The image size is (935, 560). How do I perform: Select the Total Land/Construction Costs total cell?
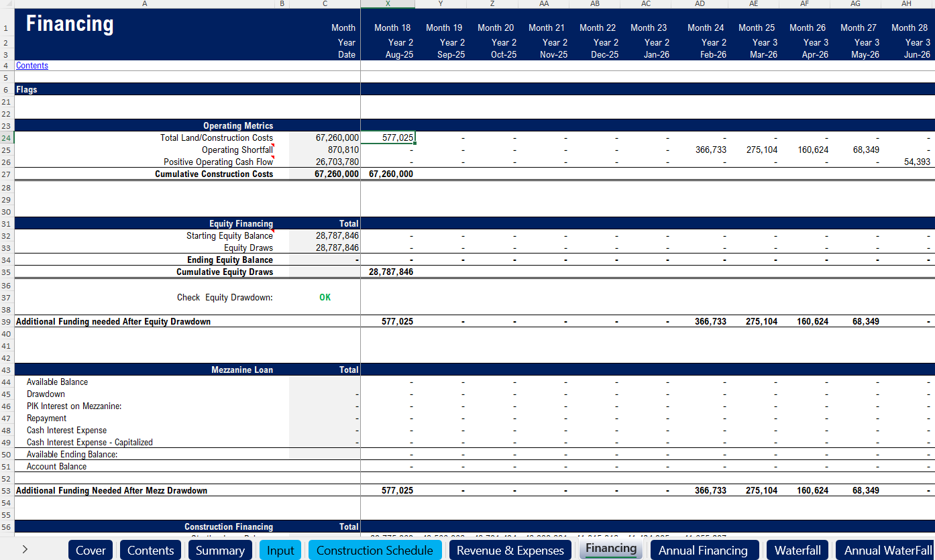pyautogui.click(x=325, y=138)
